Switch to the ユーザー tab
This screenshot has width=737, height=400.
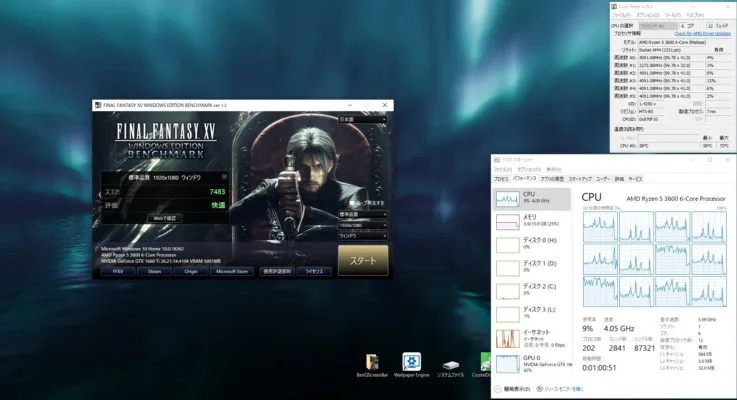point(603,179)
